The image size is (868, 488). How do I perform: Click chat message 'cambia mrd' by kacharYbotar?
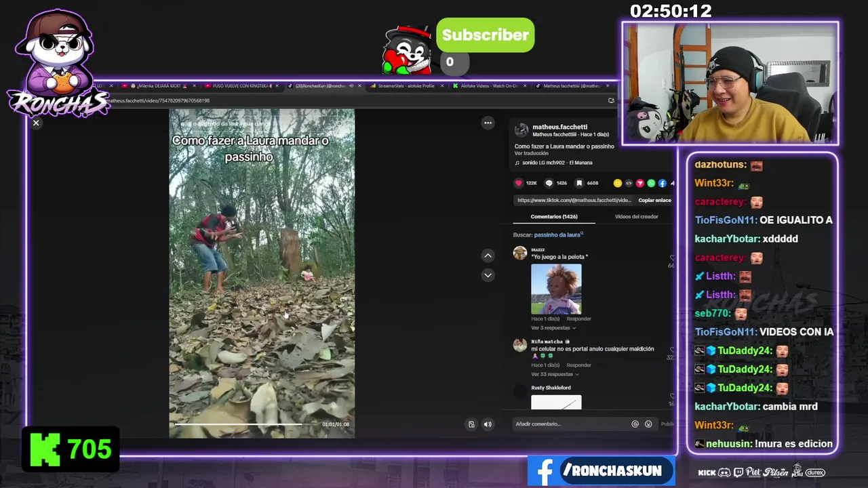pos(790,407)
